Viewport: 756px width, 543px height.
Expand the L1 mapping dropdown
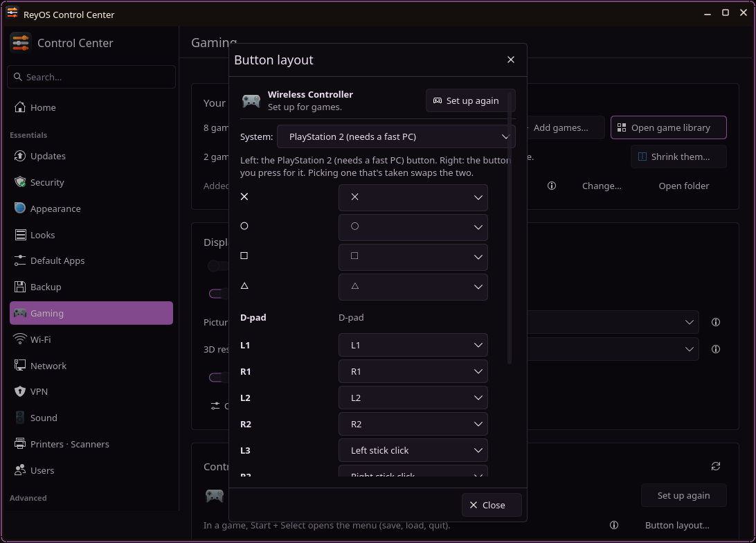click(413, 345)
